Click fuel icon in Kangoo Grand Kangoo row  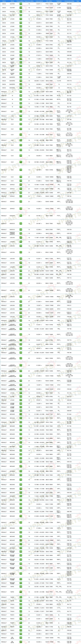click(21, 234)
